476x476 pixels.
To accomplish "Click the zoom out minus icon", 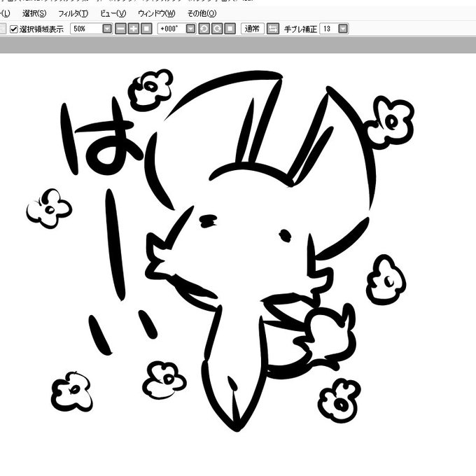I will pos(120,29).
